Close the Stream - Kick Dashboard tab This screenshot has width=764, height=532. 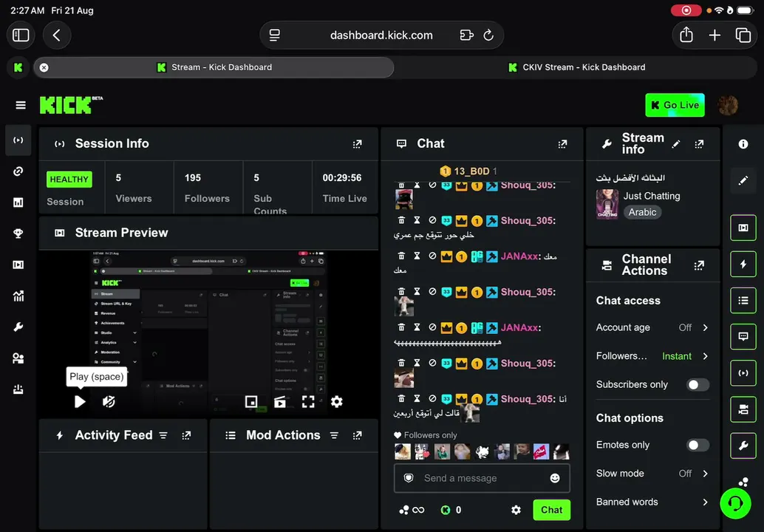pos(44,68)
